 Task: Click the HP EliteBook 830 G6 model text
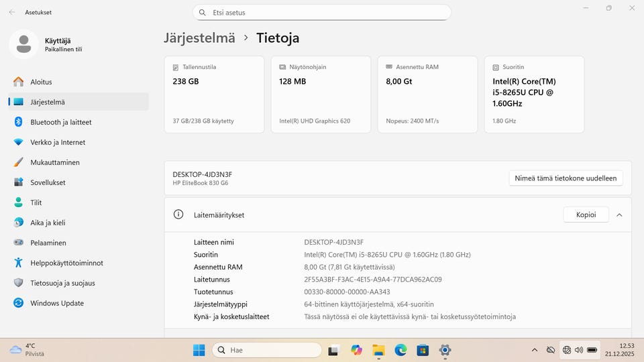(201, 183)
